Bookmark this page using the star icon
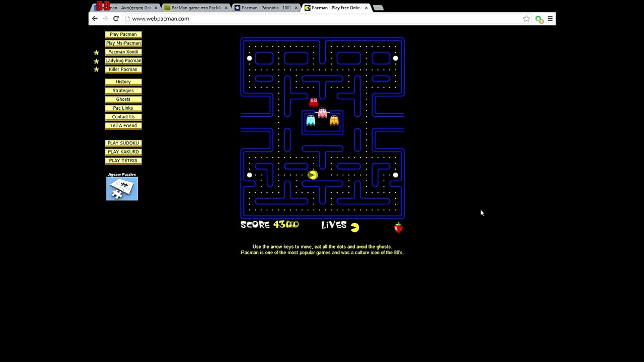Viewport: 644px width, 362px height. [526, 19]
